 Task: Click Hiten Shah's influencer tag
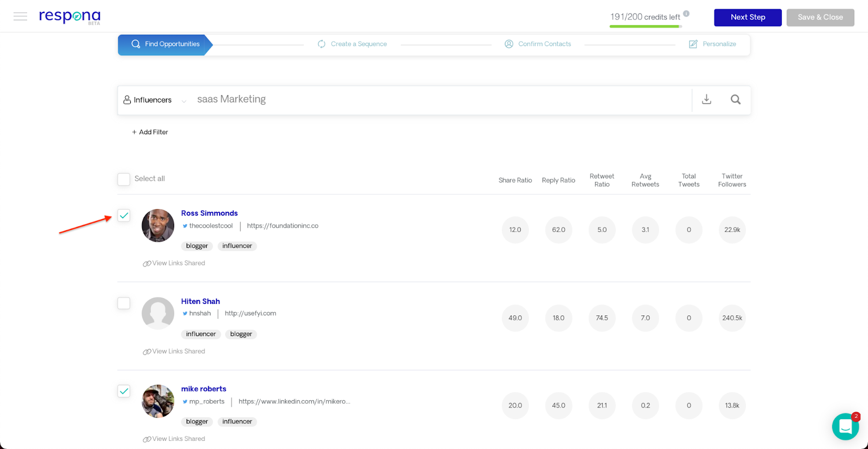[x=201, y=334]
